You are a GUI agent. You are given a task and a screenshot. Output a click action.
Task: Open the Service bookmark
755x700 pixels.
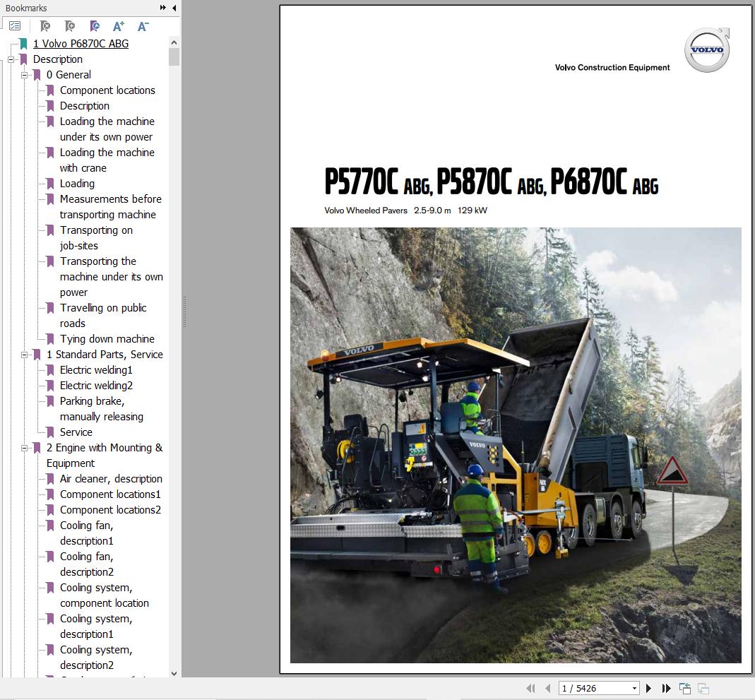click(76, 432)
